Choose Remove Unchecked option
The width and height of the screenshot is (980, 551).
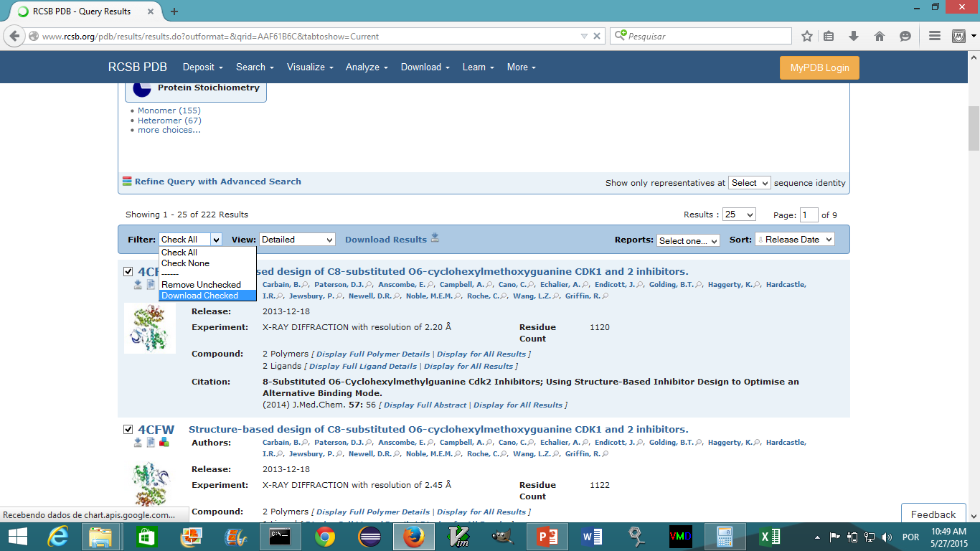pos(207,285)
